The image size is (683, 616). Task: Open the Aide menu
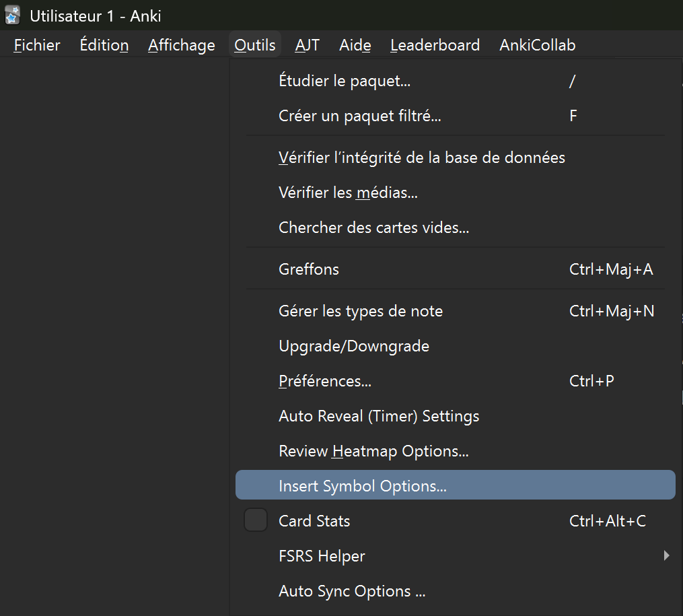(x=355, y=45)
